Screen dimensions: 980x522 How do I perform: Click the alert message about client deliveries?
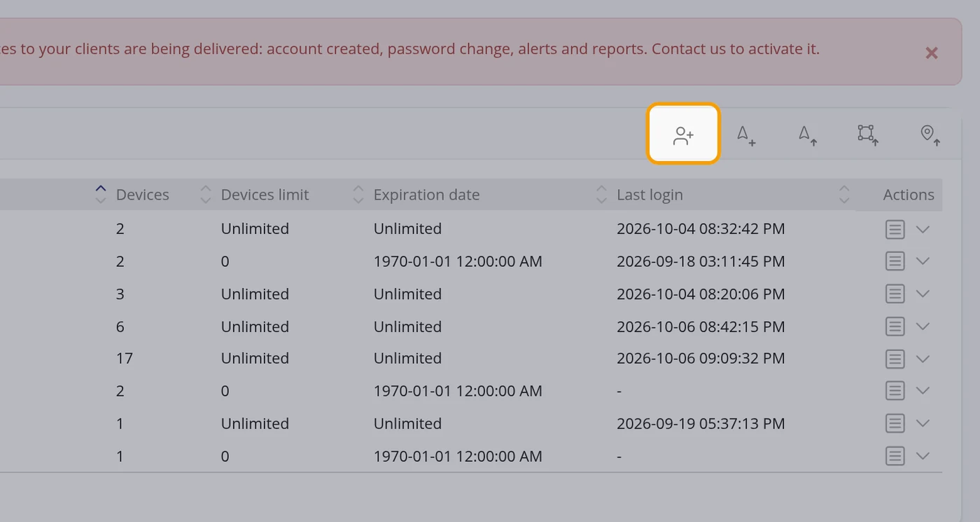pos(410,49)
